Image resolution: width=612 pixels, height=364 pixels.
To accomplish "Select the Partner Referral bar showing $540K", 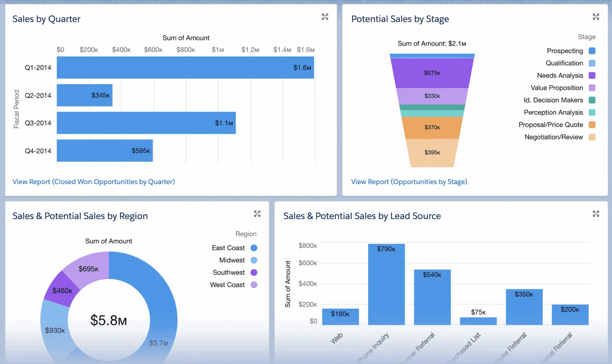I will coord(432,297).
